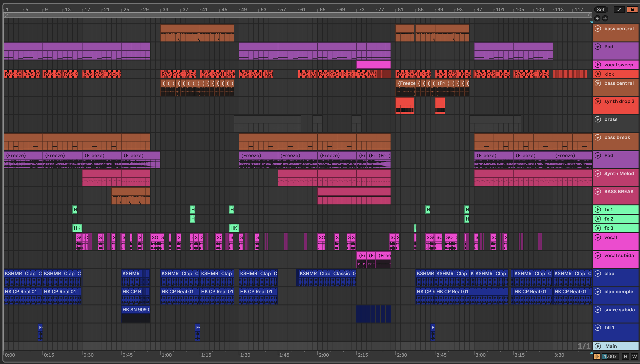
Task: Click the Main track's play circle
Action: [x=598, y=346]
